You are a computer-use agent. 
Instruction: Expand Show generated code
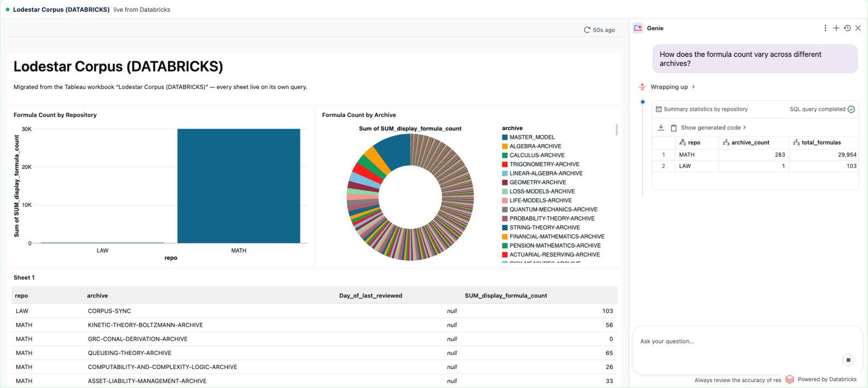713,128
